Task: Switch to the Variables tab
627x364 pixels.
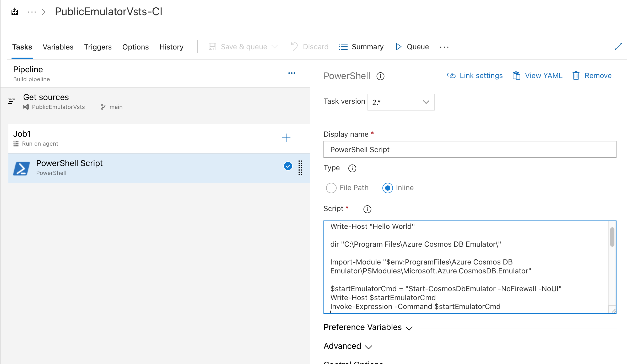Action: 58,46
